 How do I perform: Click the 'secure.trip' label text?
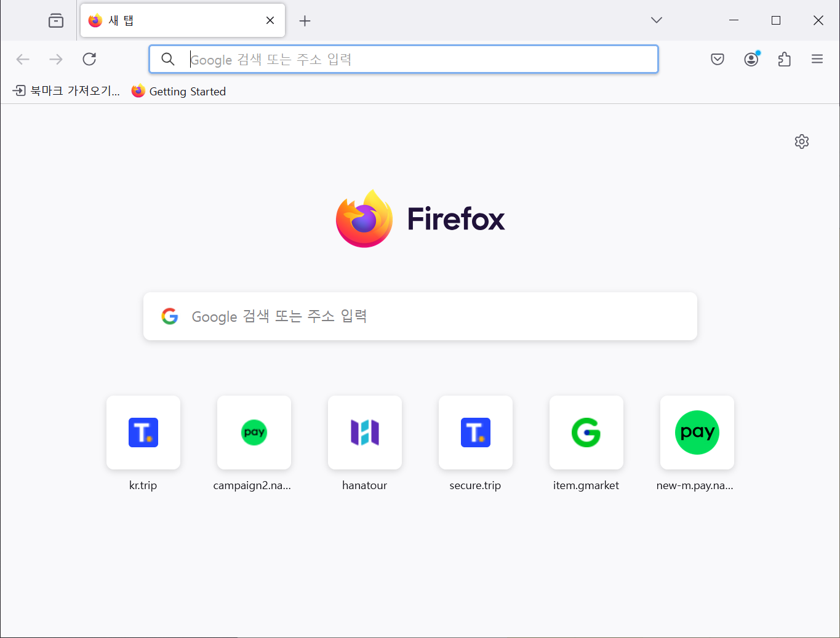click(476, 485)
